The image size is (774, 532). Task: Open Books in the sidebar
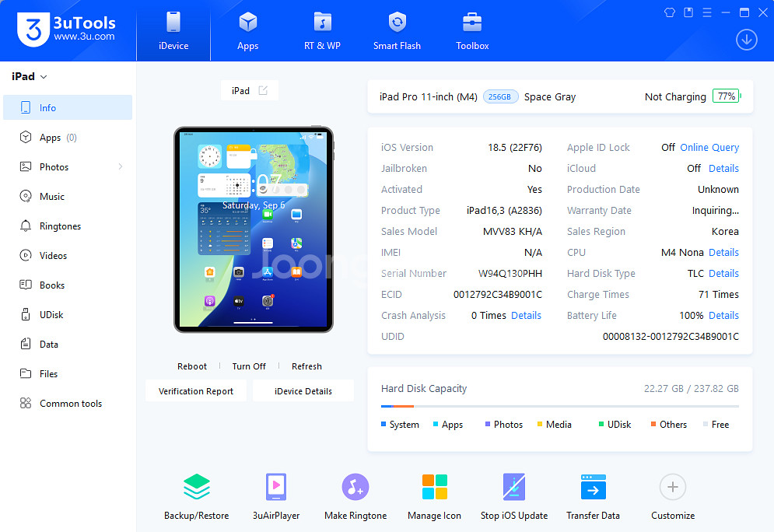(68, 285)
